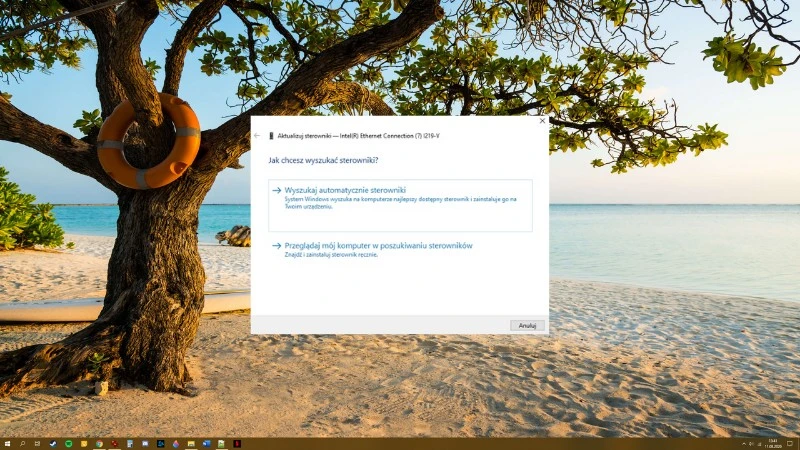Screen dimensions: 800x450
Task: Click the 'Jak chcesz wyszukać sterowniki?' heading
Action: click(x=323, y=160)
